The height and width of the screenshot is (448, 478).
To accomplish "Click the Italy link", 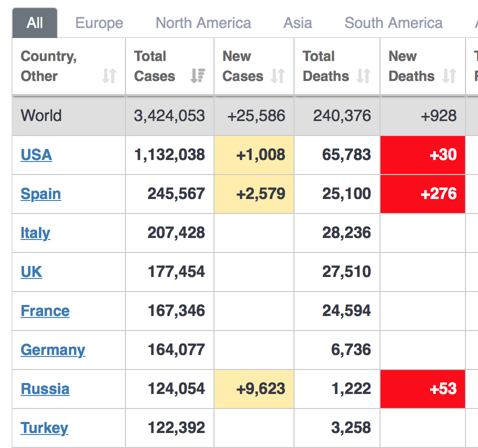I will point(35,233).
